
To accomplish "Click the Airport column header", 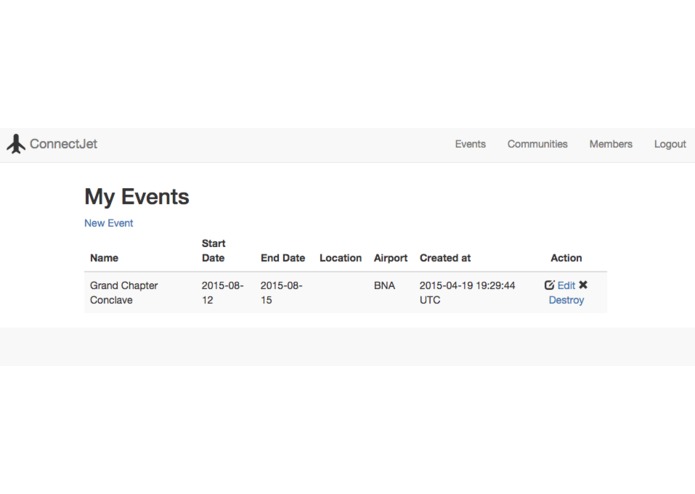I will click(x=390, y=258).
